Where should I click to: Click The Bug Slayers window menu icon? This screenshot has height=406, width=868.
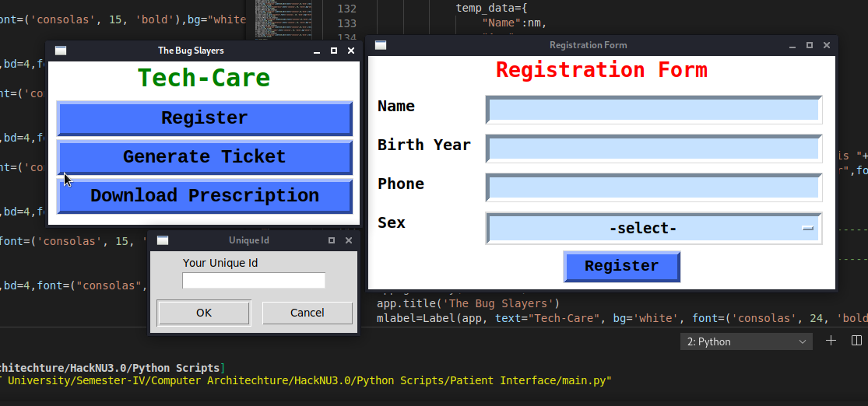[x=61, y=51]
